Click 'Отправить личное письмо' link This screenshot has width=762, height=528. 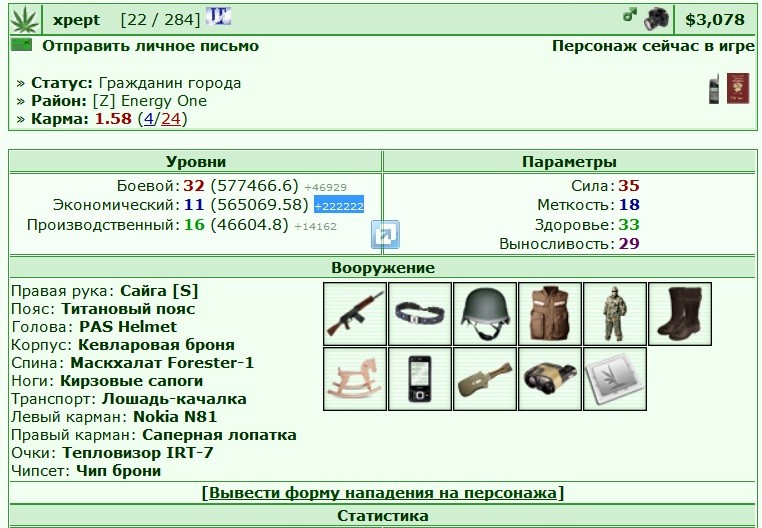151,46
